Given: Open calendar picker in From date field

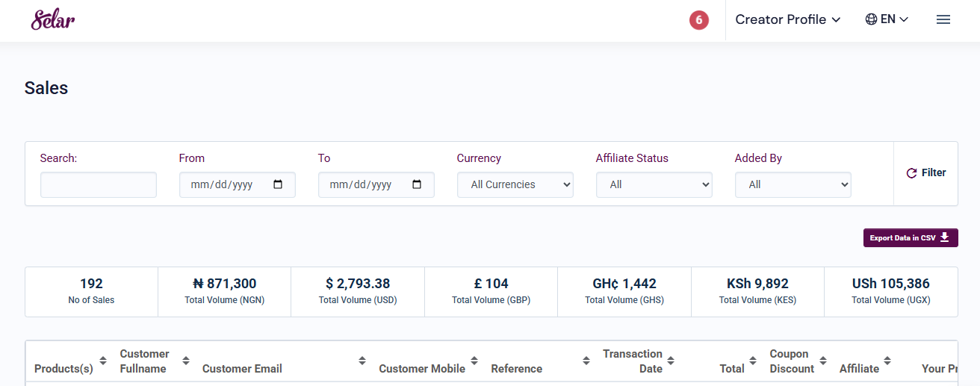Looking at the screenshot, I should click(x=279, y=184).
